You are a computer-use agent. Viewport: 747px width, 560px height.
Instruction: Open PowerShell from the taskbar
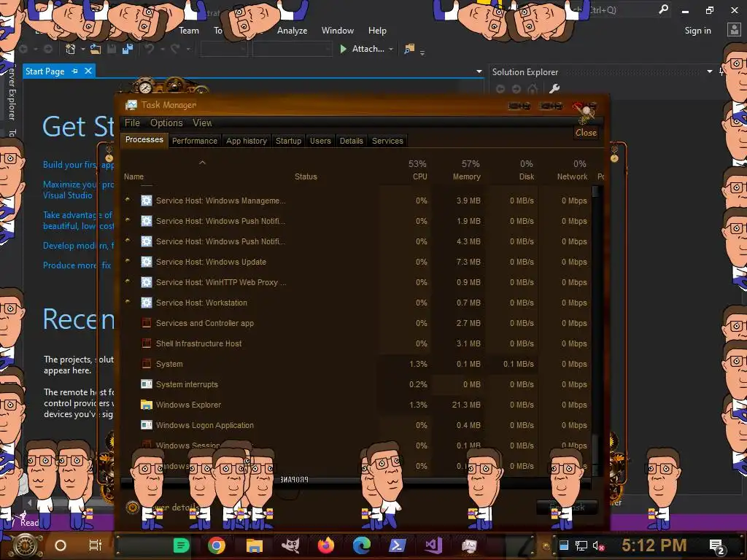click(398, 545)
